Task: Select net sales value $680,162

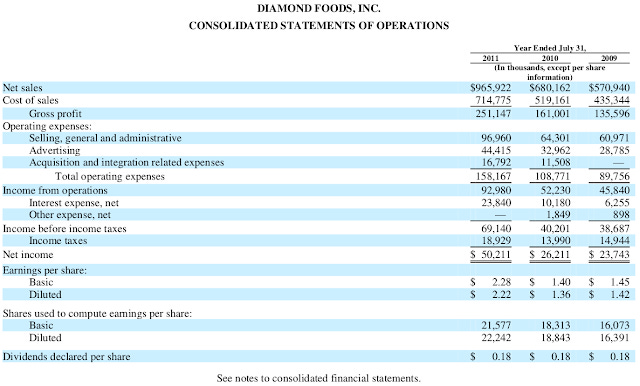Action: tap(550, 88)
